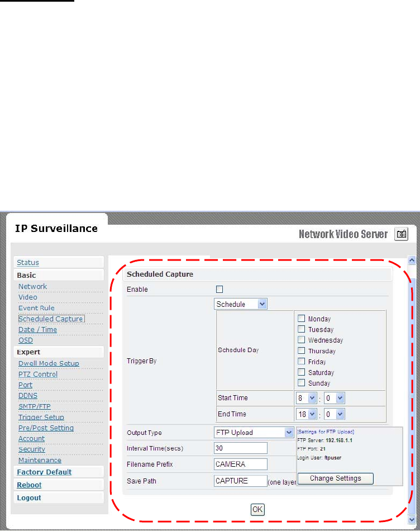420x531 pixels.
Task: Click the Reboot link
Action: (29, 485)
